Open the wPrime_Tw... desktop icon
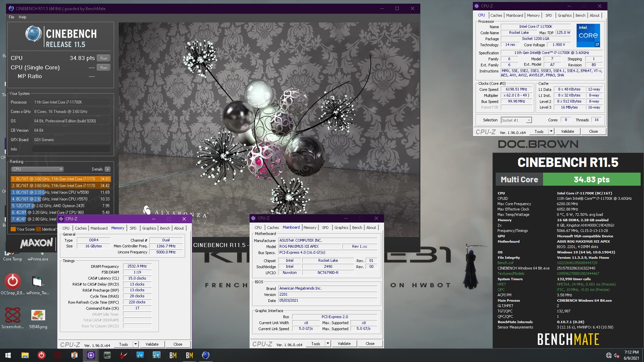644x362 pixels. click(x=38, y=284)
